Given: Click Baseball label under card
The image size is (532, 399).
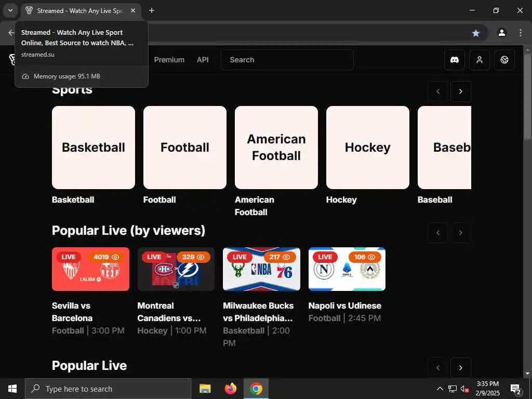Looking at the screenshot, I should pos(435,199).
